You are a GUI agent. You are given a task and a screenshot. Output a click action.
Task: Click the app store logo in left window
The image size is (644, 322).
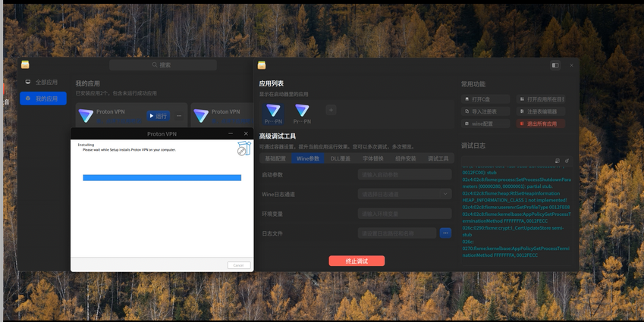(x=25, y=64)
